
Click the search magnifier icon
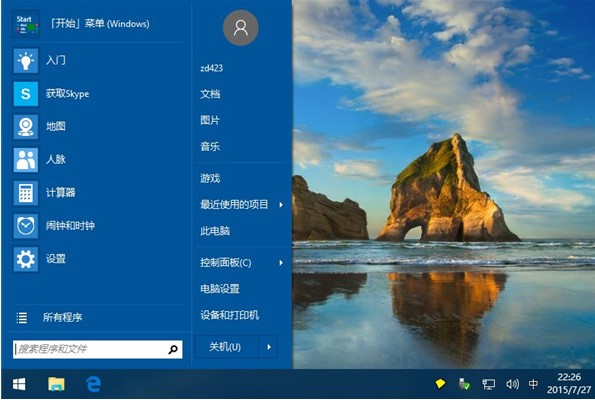pos(173,349)
